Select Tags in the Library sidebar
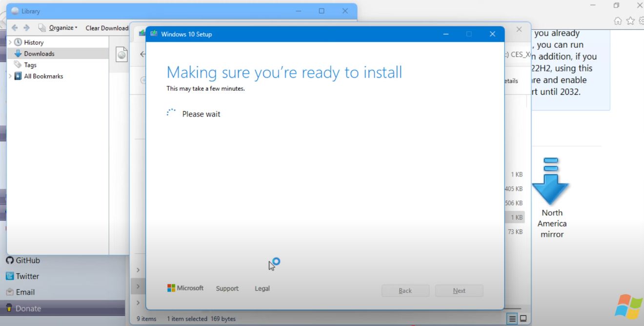The width and height of the screenshot is (644, 326). point(30,65)
